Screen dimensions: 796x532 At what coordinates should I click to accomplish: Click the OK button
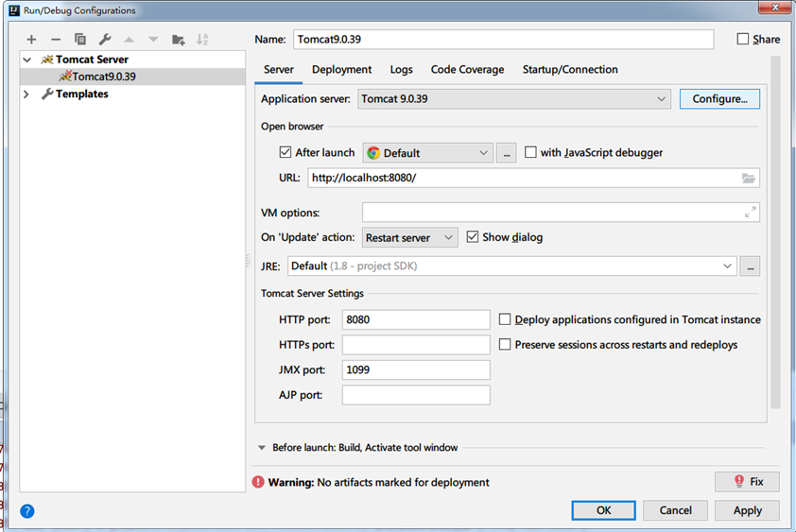click(x=603, y=510)
